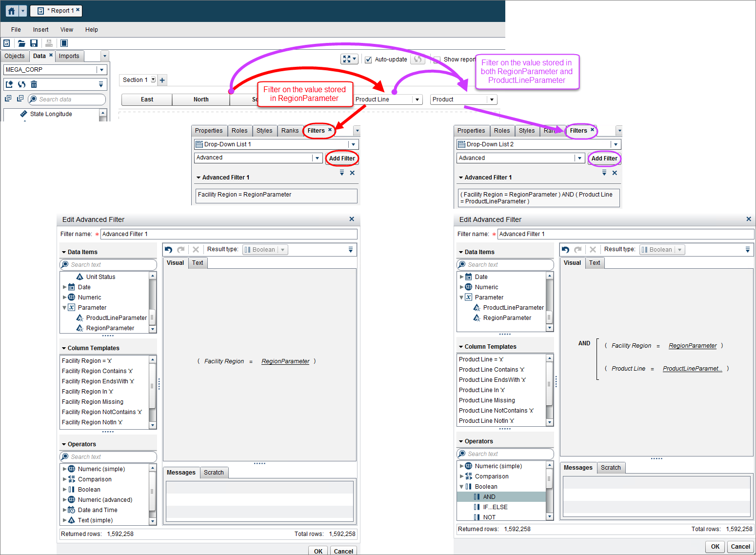Select the AND Boolean operator
Image resolution: width=756 pixels, height=555 pixels.
click(x=489, y=496)
